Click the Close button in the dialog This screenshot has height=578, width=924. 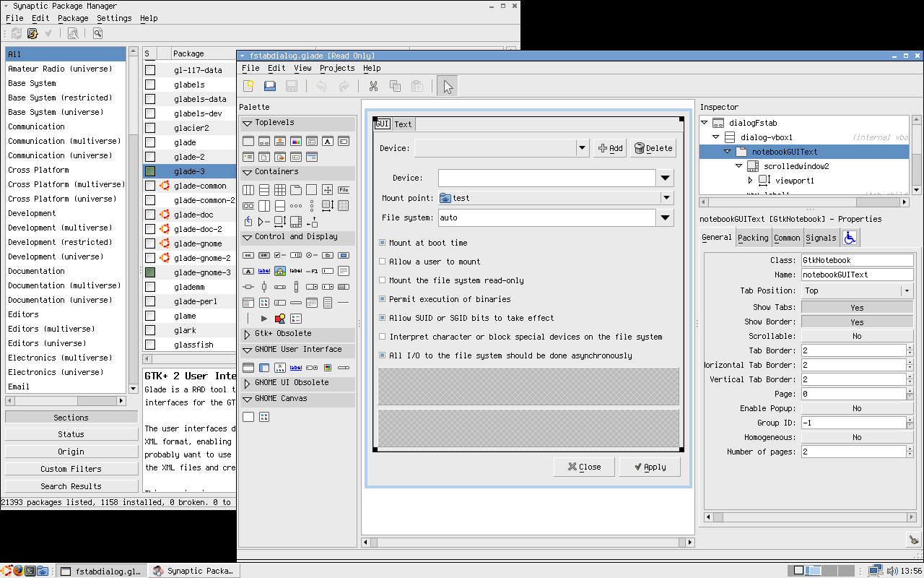(584, 467)
